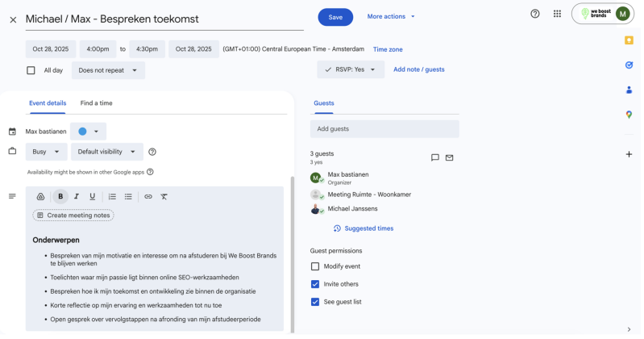This screenshot has width=644, height=339.
Task: Check the Modify event permission
Action: pyautogui.click(x=315, y=266)
